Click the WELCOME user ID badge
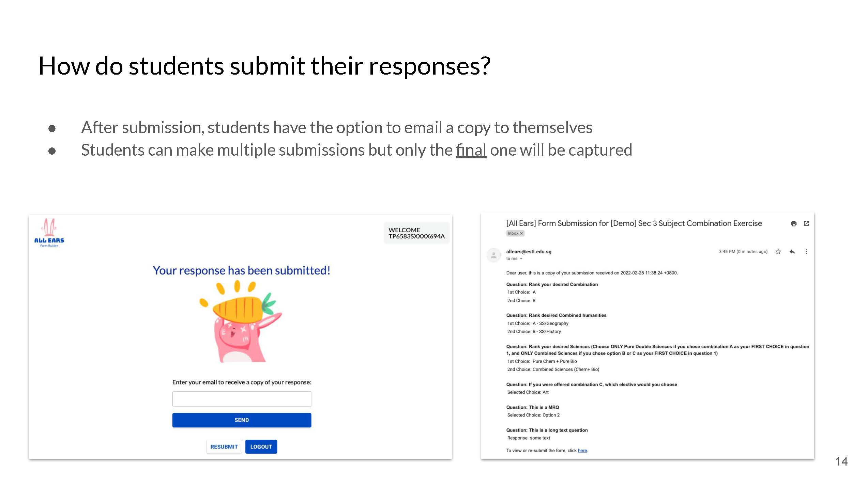This screenshot has width=868, height=488. pyautogui.click(x=416, y=233)
